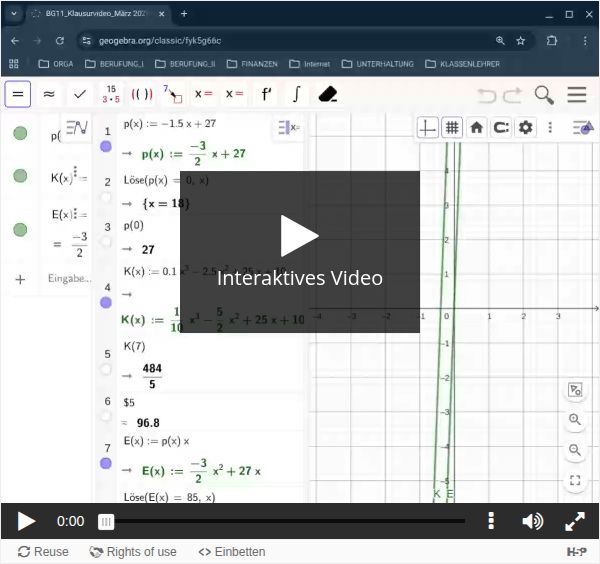Click the H5P logo icon
Screen dimensions: 600x564
click(576, 552)
